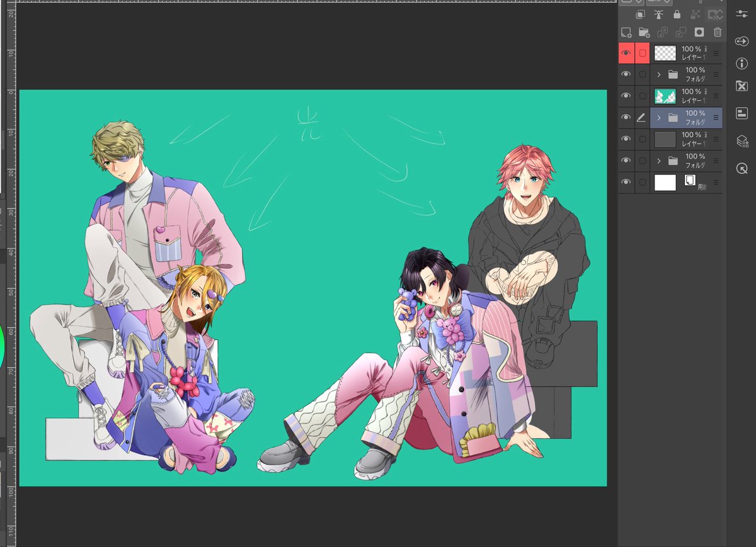Click the Transfer to Lower Layer icon
Image resolution: width=756 pixels, height=547 pixels.
point(662,32)
